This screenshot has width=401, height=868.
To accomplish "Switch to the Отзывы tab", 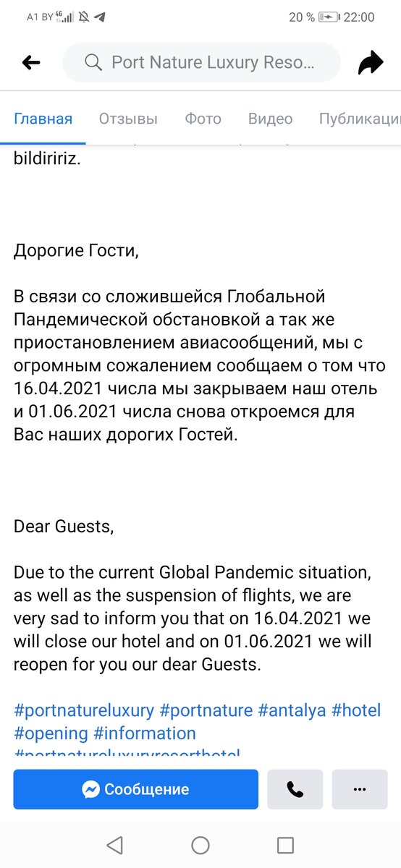I will (128, 119).
